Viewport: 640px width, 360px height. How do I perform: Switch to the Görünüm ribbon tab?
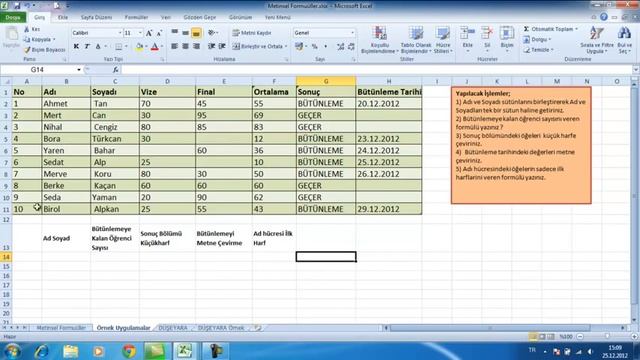(x=240, y=17)
